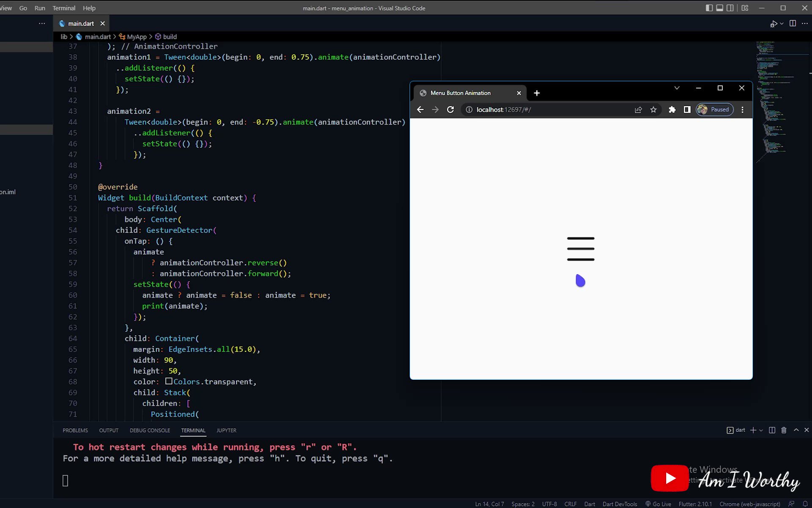Click inside the Chrome address bar
Viewport: 812px width, 508px height.
pyautogui.click(x=529, y=109)
